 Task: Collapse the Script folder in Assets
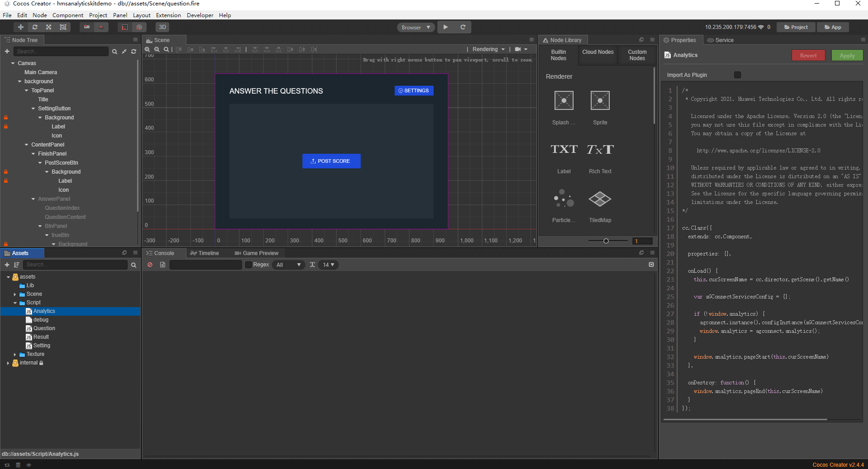click(15, 303)
